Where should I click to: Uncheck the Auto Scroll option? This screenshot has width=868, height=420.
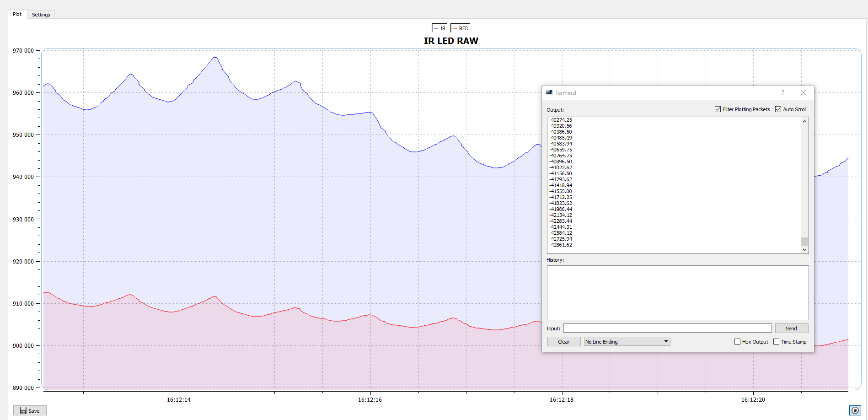pyautogui.click(x=778, y=109)
